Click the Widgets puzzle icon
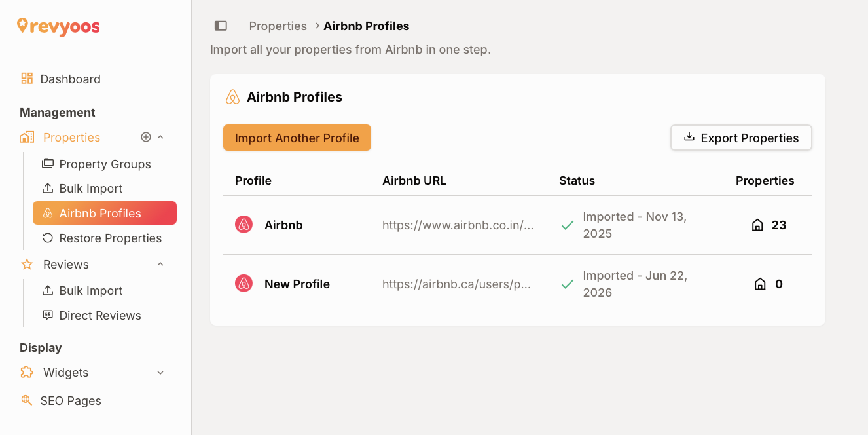The width and height of the screenshot is (868, 435). click(x=27, y=372)
